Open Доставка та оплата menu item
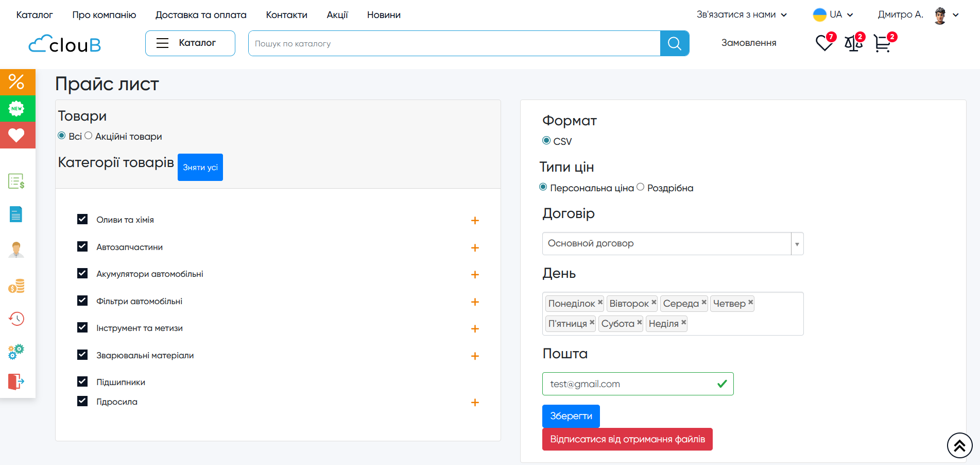Screen dimensions: 980x465 [x=201, y=15]
